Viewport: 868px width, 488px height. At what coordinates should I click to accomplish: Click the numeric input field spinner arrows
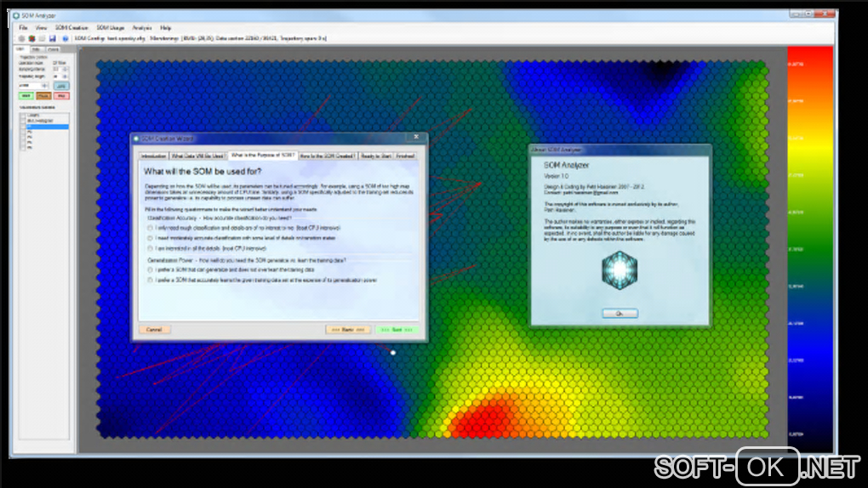coord(45,85)
